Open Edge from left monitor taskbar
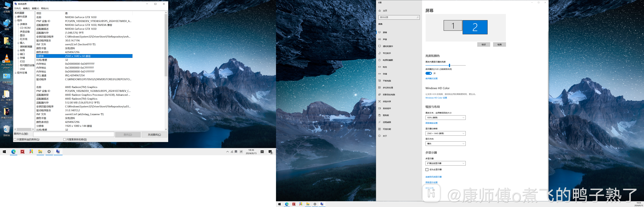The height and width of the screenshot is (207, 644). (x=14, y=152)
